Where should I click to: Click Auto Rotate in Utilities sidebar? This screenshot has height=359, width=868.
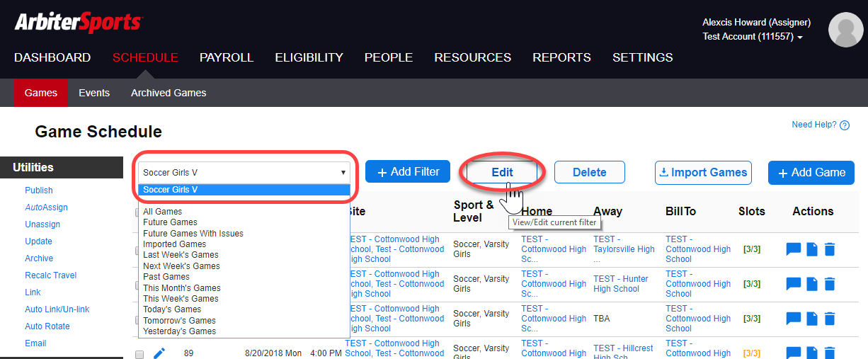(x=47, y=326)
